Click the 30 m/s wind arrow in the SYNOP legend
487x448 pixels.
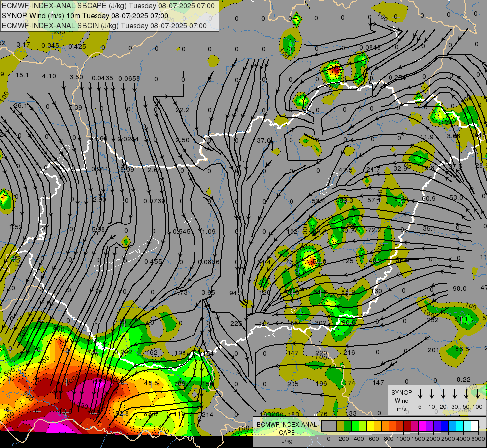(x=454, y=393)
